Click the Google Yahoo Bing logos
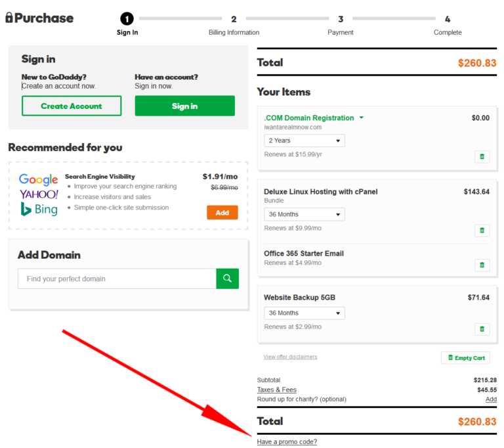This screenshot has height=448, width=504. (39, 194)
